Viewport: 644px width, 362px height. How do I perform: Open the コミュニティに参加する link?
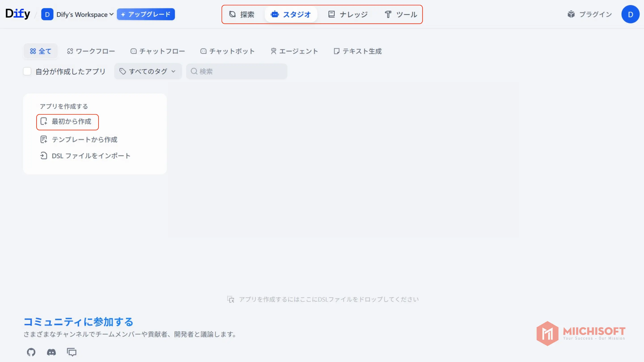[78, 322]
